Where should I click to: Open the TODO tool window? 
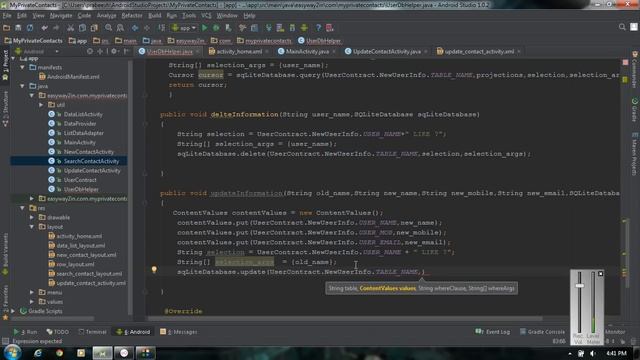[x=58, y=332]
